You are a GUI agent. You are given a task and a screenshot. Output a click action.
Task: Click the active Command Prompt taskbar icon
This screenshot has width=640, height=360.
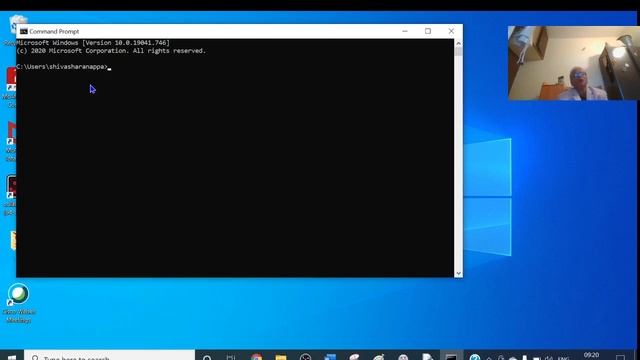click(451, 356)
